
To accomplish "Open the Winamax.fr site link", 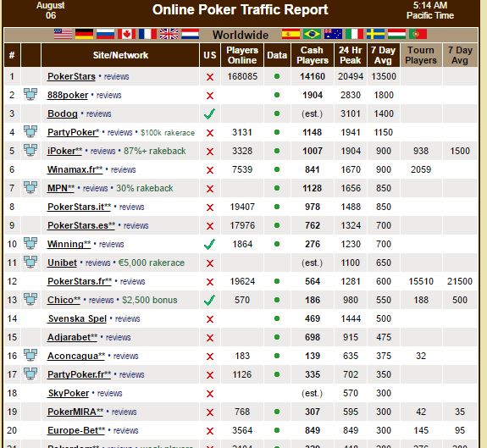I will click(x=75, y=169).
